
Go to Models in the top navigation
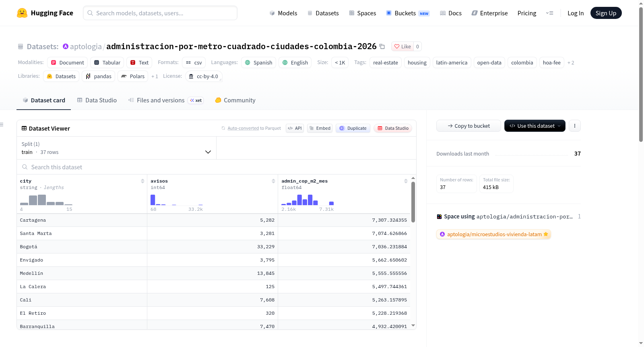[283, 13]
